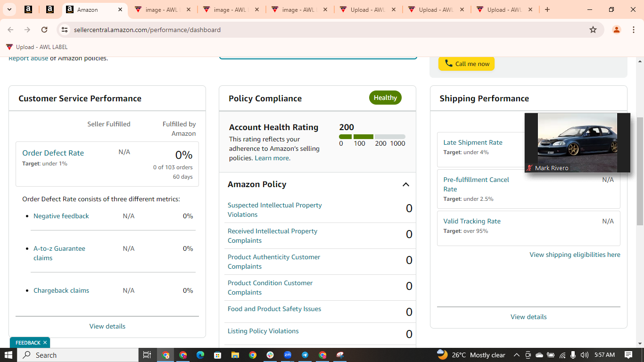Click Pre-fulfillment Cancel Rate link

tap(476, 184)
